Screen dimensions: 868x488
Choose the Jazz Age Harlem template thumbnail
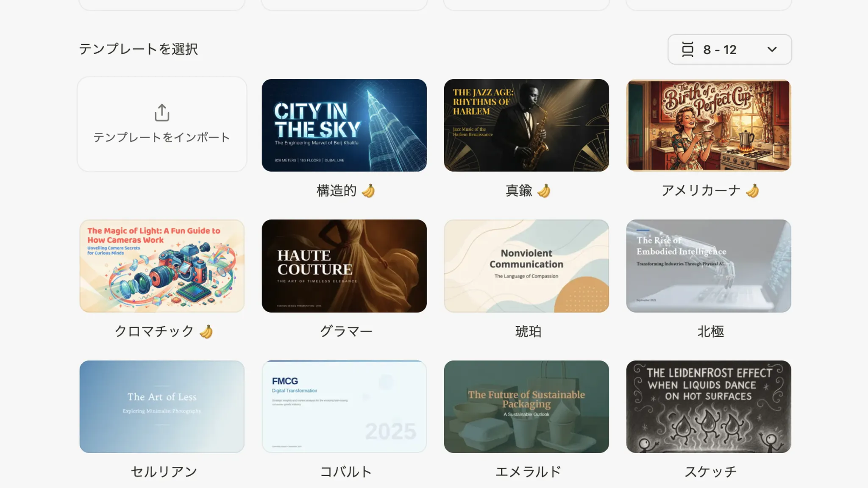[x=526, y=125]
